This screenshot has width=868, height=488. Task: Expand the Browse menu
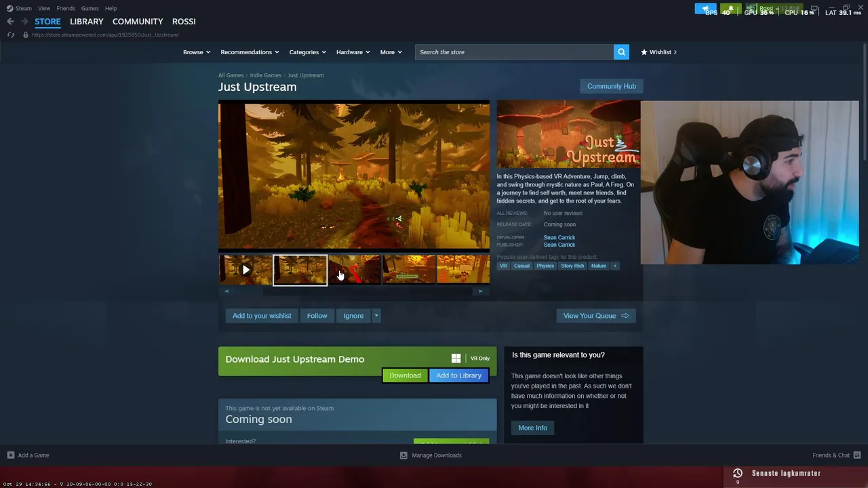click(197, 52)
